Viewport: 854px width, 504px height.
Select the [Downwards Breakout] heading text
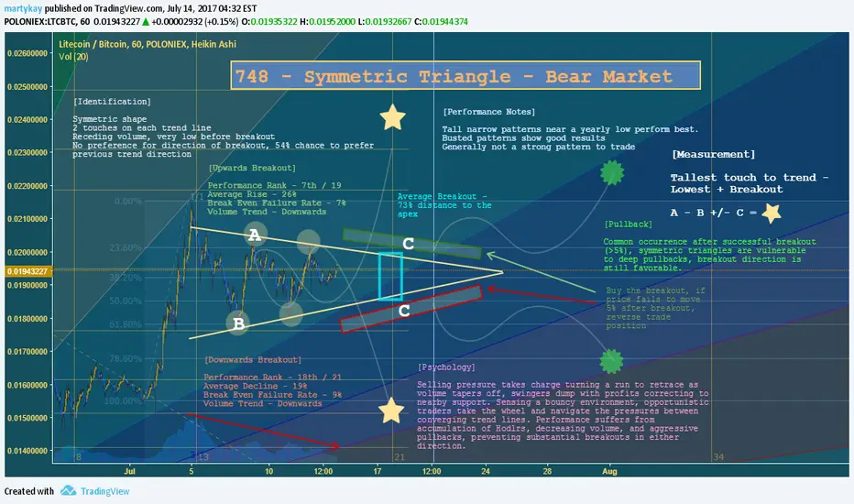point(253,359)
